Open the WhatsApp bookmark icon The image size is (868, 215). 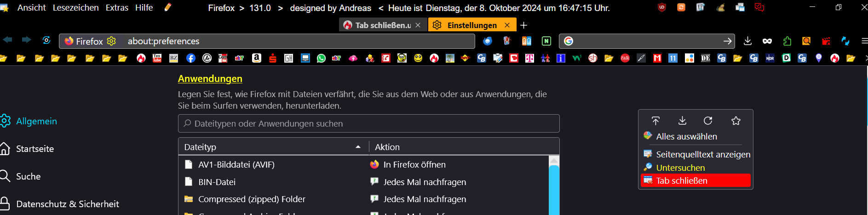click(321, 58)
